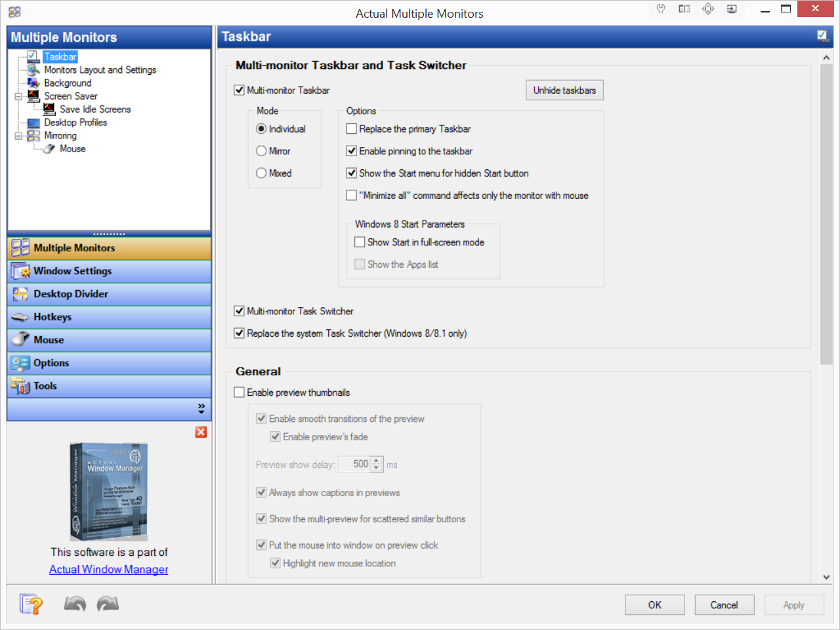Select Monitors Layout and Settings in tree
The image size is (840, 630).
click(100, 70)
